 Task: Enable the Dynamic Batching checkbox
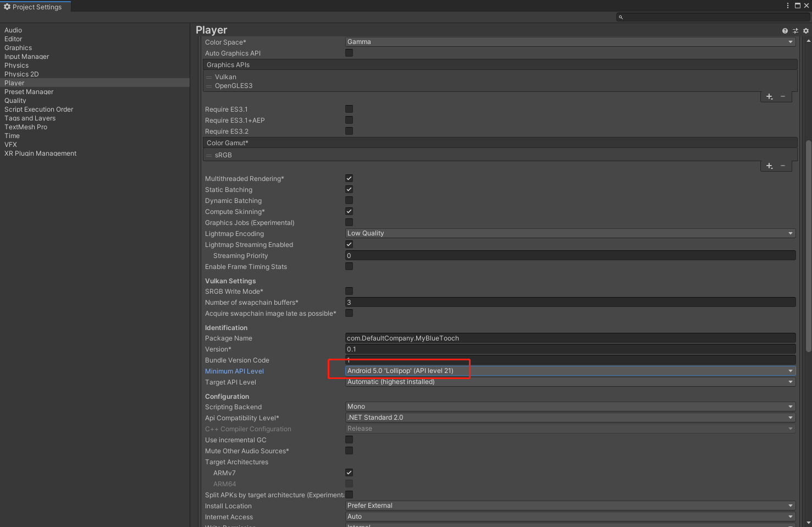pyautogui.click(x=349, y=200)
